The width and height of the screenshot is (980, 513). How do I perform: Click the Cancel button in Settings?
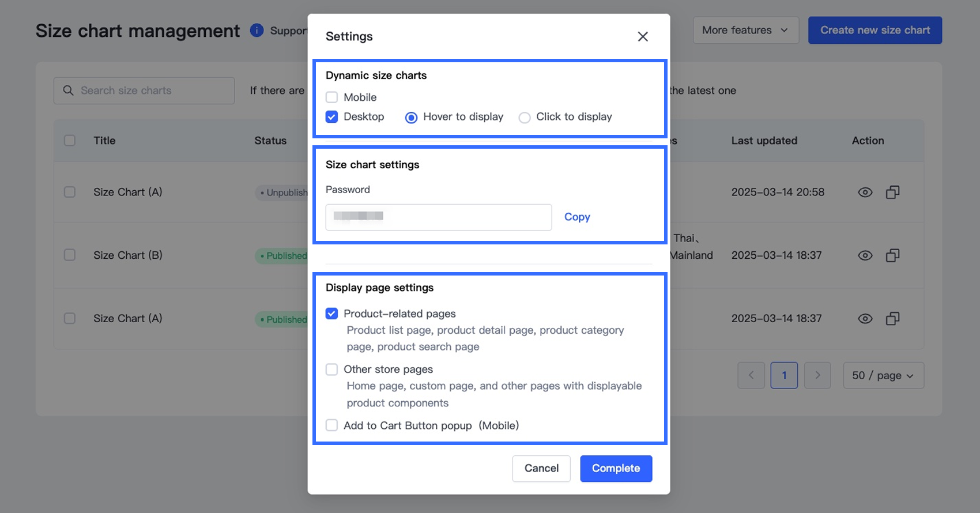point(541,469)
